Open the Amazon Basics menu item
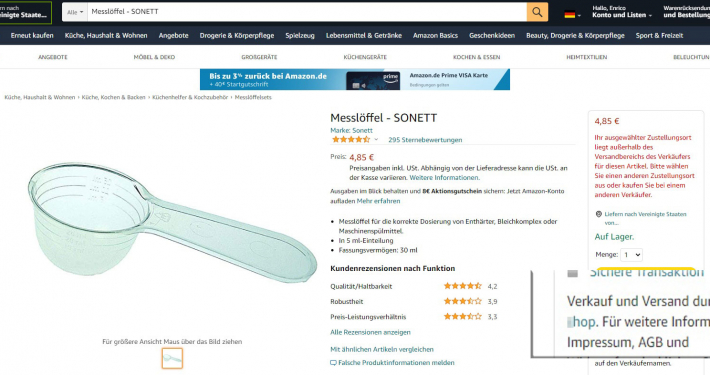This screenshot has height=375, width=710. (435, 35)
